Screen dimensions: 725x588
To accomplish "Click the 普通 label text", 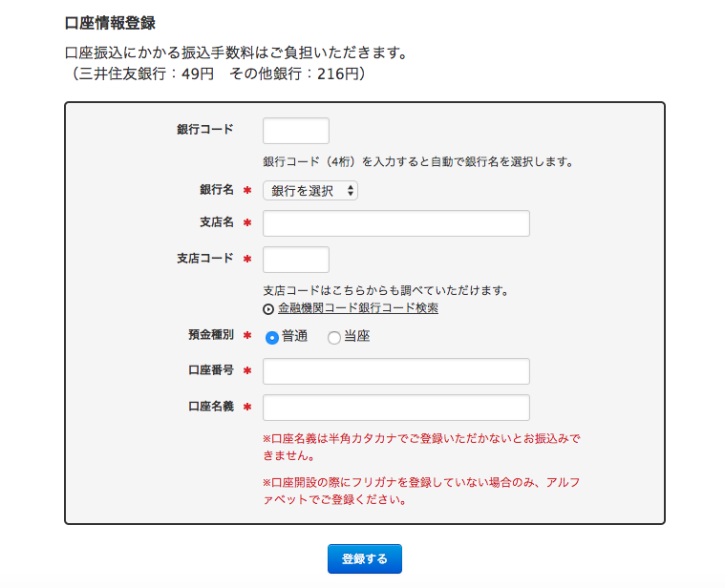I will (x=294, y=336).
